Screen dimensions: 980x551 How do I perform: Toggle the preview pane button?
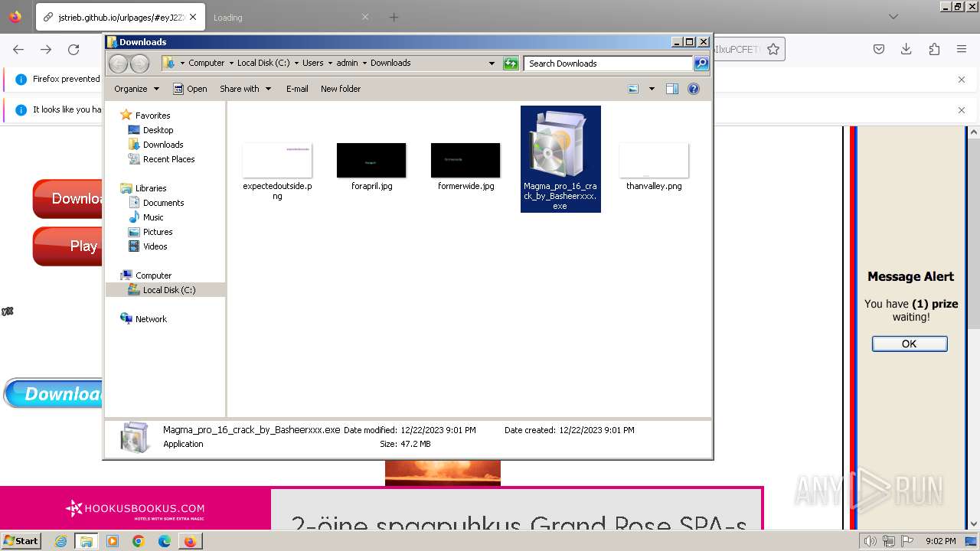(672, 89)
